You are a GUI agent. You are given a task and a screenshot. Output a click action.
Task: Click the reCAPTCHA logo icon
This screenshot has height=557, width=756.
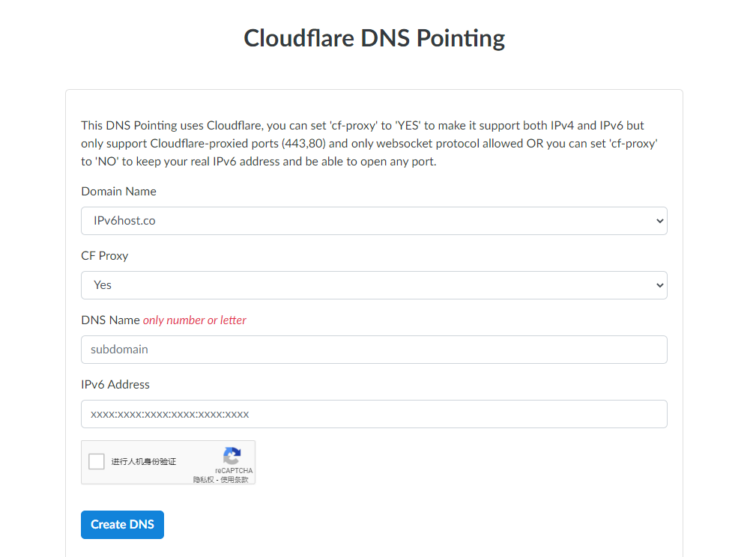coord(232,456)
